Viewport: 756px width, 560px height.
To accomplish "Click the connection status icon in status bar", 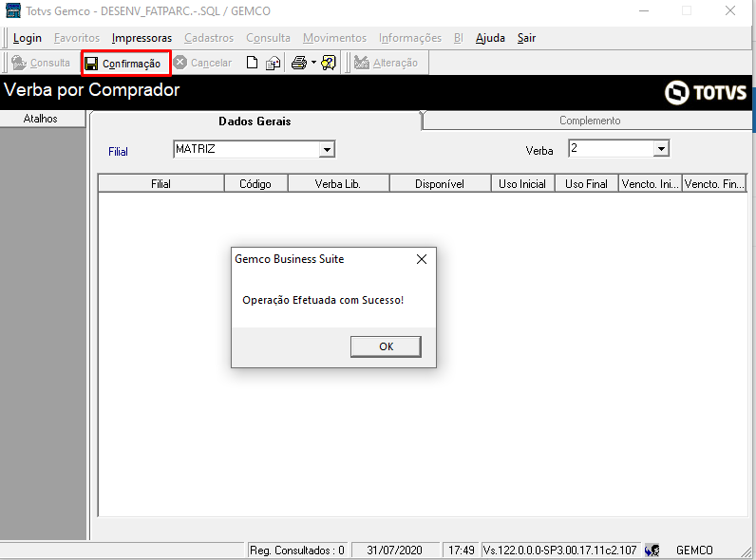I will pos(652,550).
